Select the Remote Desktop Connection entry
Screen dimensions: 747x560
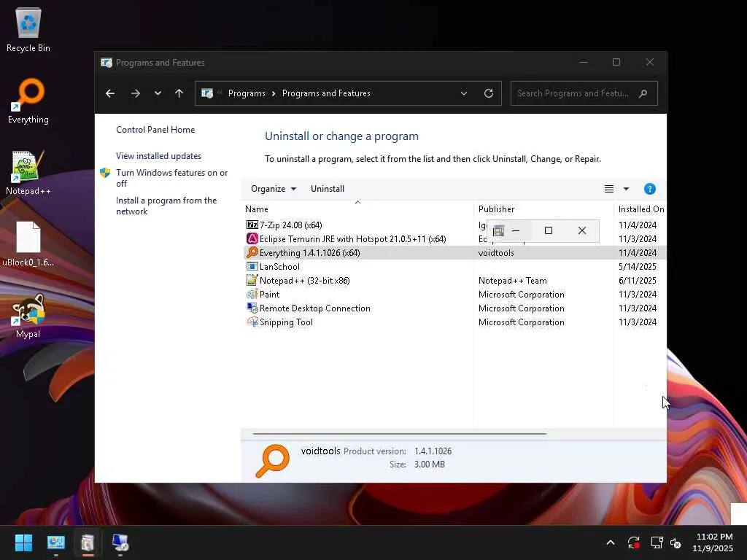(x=315, y=308)
